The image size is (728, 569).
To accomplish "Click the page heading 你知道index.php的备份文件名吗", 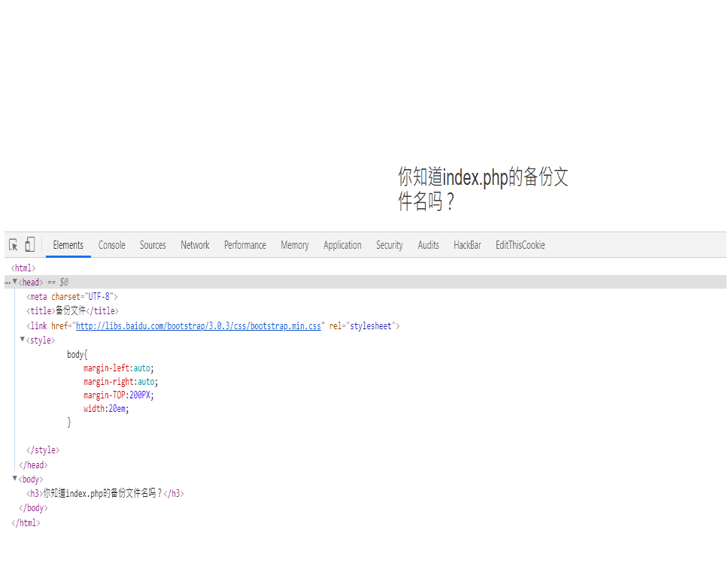I will click(x=483, y=189).
